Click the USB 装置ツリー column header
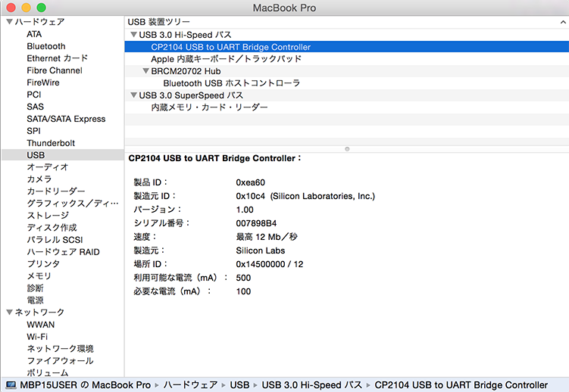The image size is (569, 392). pos(159,22)
